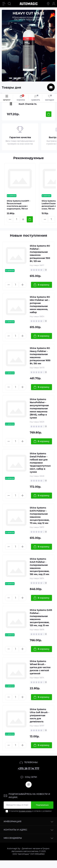Open the «каталог» tab in the bottom bar
The height and width of the screenshot is (868, 57).
point(7,98)
